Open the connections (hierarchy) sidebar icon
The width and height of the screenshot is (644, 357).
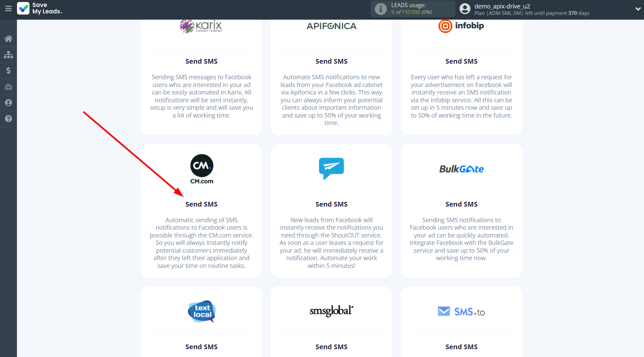8,55
